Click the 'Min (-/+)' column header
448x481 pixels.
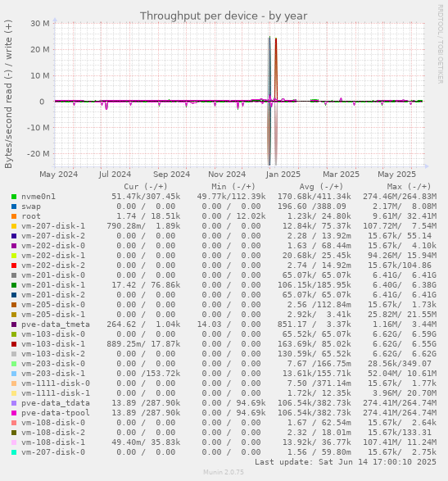coord(233,187)
